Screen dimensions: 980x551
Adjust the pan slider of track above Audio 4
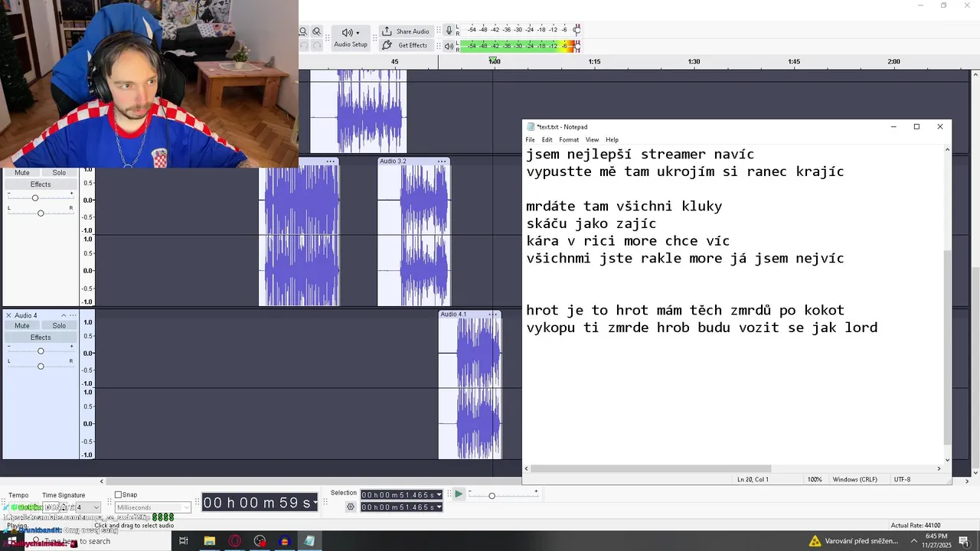coord(41,213)
